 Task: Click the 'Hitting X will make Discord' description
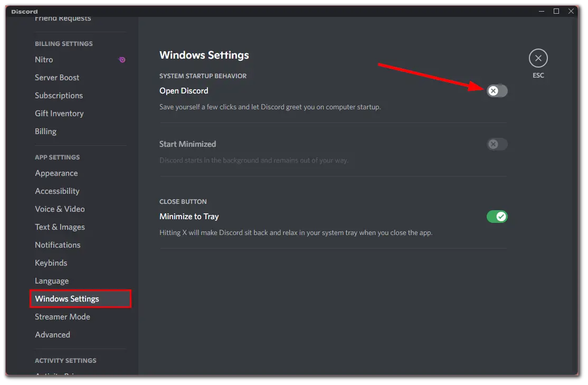pos(296,233)
